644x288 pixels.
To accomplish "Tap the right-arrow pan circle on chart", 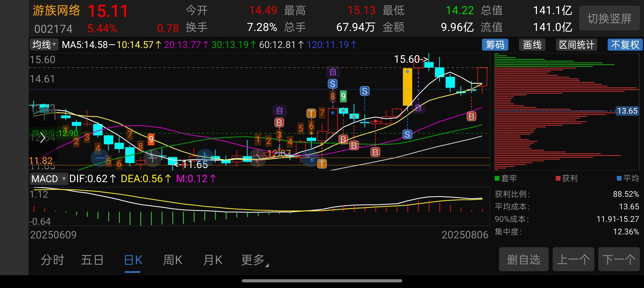I will click(257, 158).
